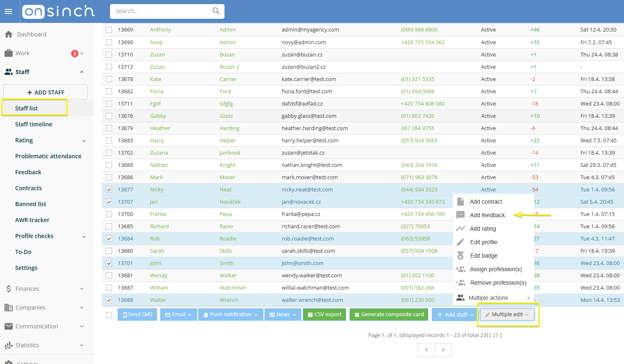Expand the Profile checks submenu chevron
Viewport: 624px width, 364px height.
pos(84,236)
